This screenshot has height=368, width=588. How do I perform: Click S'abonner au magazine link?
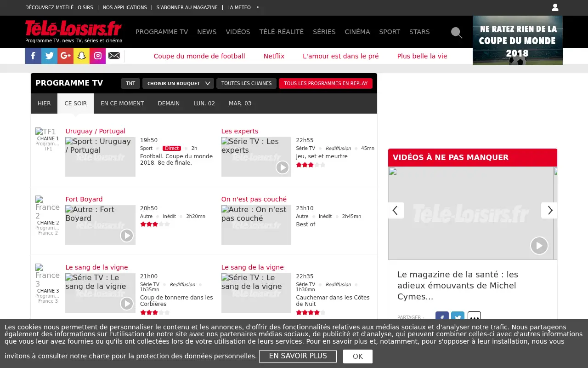[x=187, y=7]
